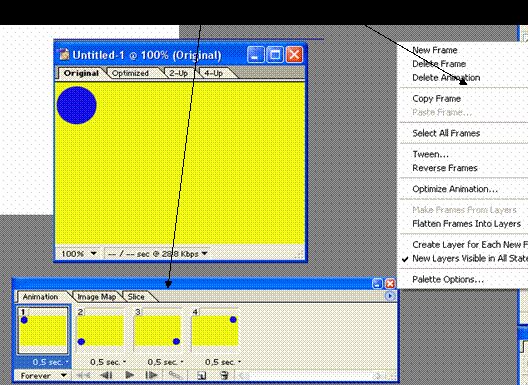The width and height of the screenshot is (528, 385).
Task: Step back to previous frame
Action: tap(107, 375)
